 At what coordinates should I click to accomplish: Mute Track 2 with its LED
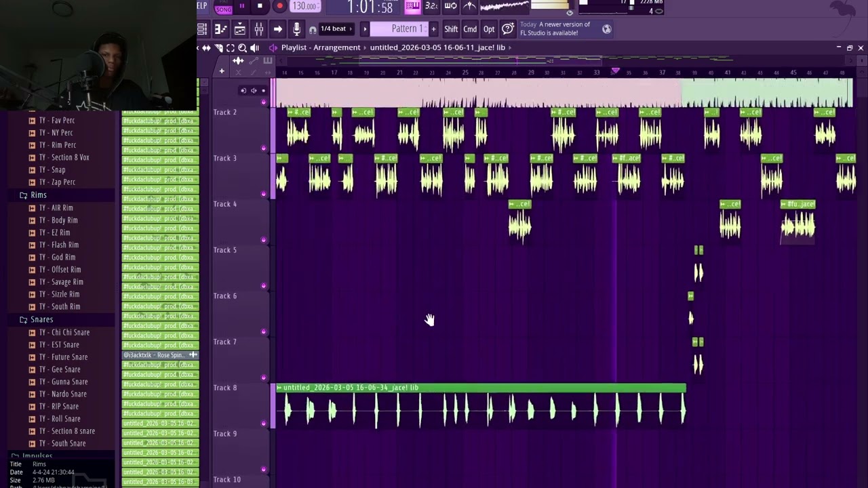[264, 148]
